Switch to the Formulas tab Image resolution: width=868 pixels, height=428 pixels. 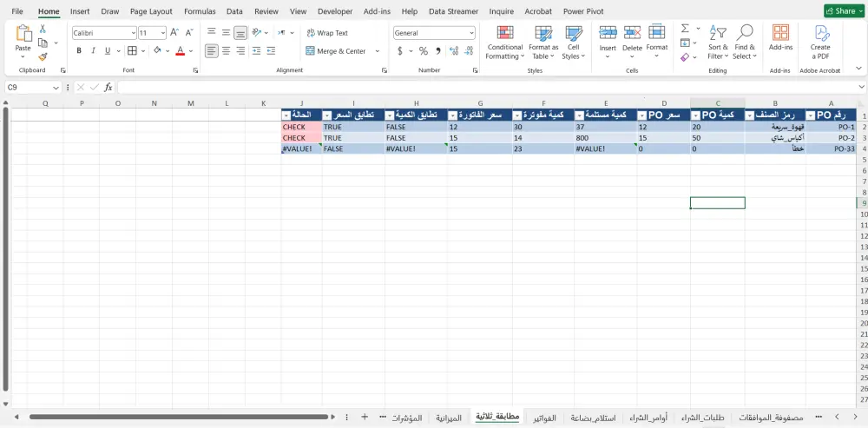200,11
